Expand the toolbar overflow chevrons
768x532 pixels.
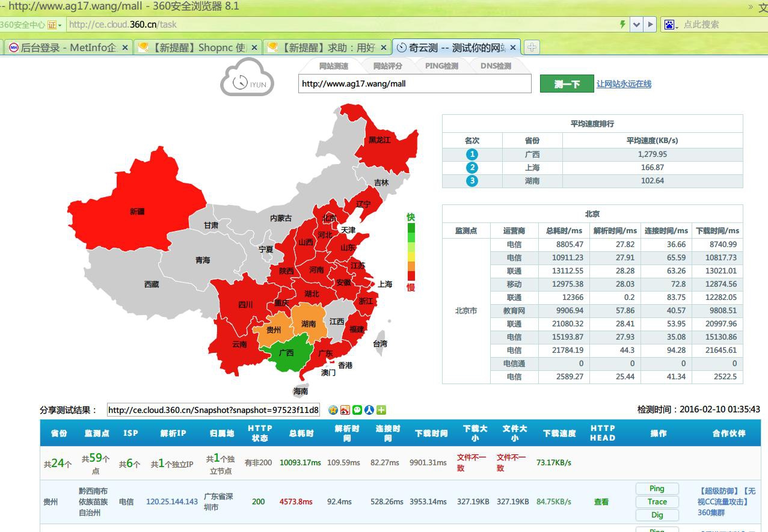coord(751,7)
